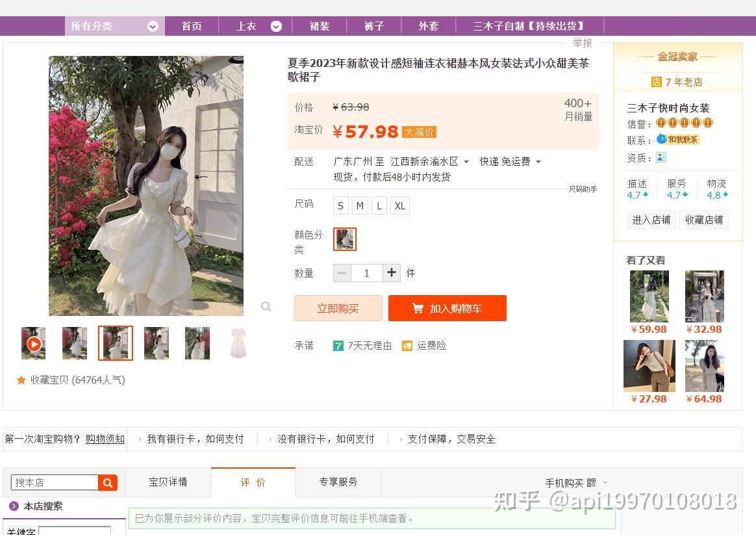This screenshot has height=535, width=756.
Task: Click the 加入购物车 button
Action: [447, 308]
